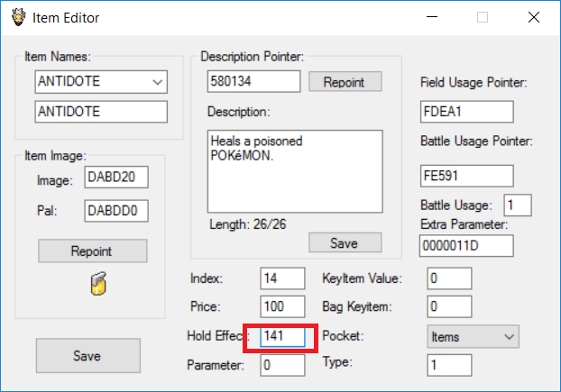561x392 pixels.
Task: Click the Description Pointer field 580134
Action: 253,81
